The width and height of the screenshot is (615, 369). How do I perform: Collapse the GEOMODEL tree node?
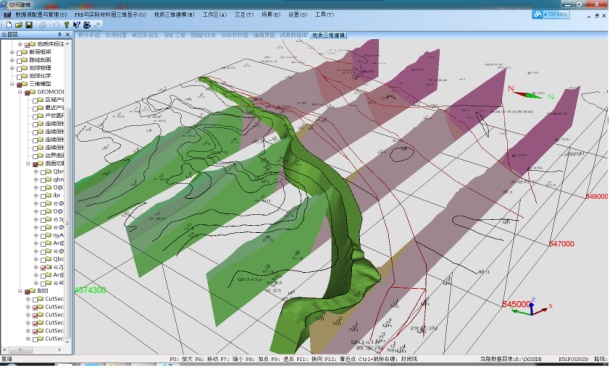20,92
